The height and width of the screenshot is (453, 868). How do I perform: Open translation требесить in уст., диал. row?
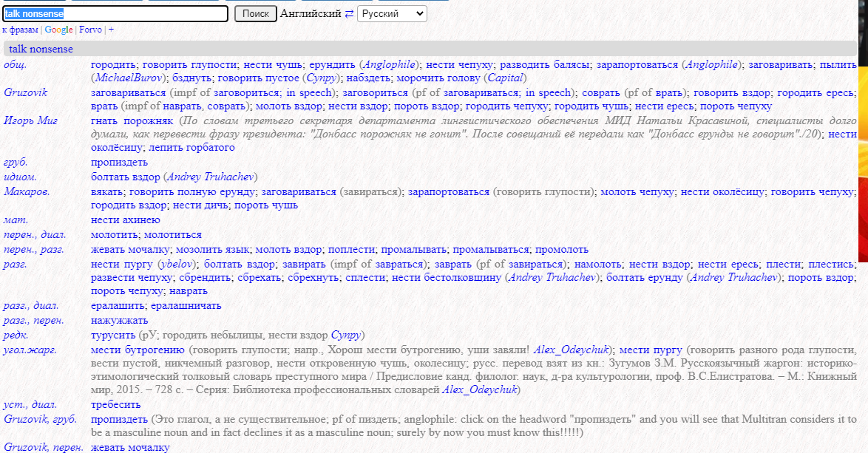[115, 405]
